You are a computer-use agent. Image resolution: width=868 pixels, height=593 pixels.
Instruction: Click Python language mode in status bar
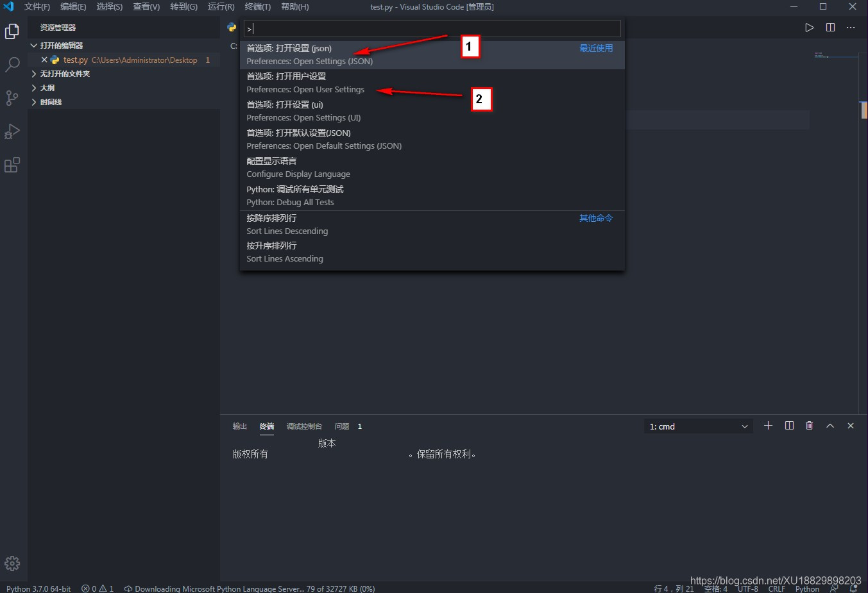[x=807, y=589]
